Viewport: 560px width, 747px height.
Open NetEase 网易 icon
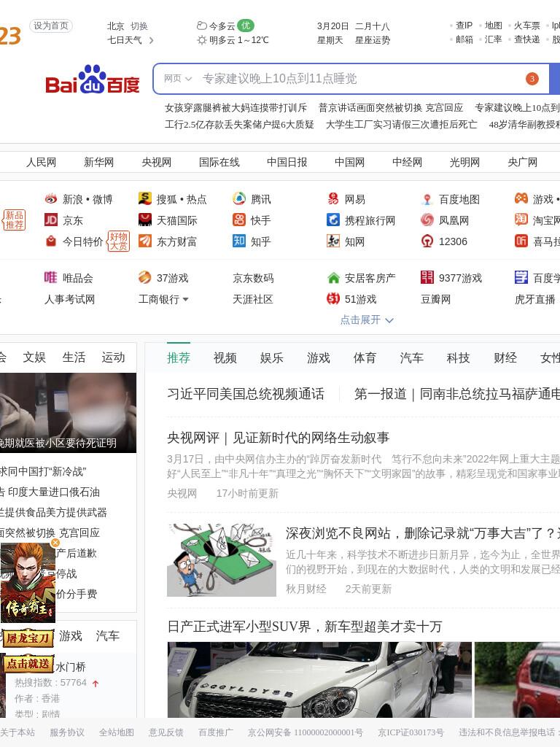tap(333, 198)
